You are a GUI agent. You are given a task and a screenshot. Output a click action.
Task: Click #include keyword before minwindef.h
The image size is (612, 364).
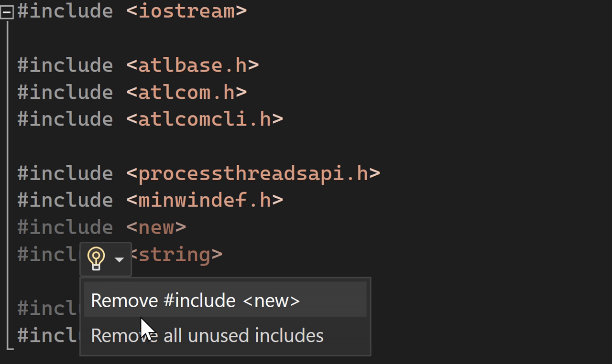pyautogui.click(x=65, y=200)
